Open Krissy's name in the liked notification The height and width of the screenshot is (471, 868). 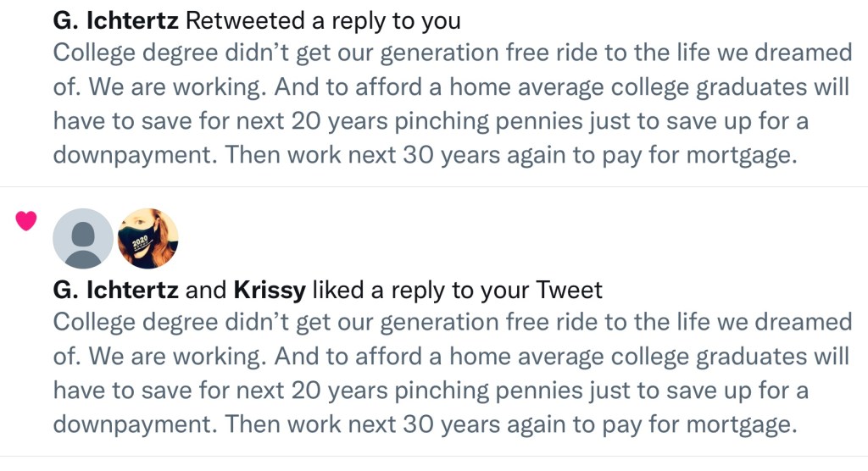click(270, 291)
